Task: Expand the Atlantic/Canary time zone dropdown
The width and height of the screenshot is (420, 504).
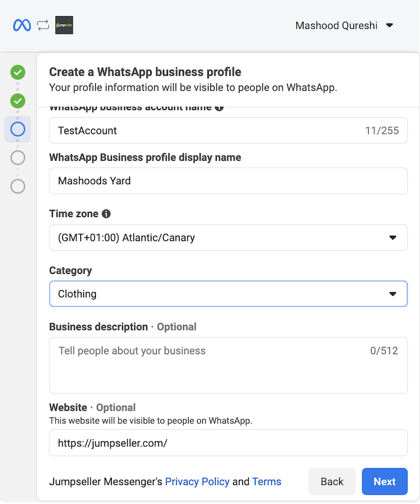Action: [228, 238]
